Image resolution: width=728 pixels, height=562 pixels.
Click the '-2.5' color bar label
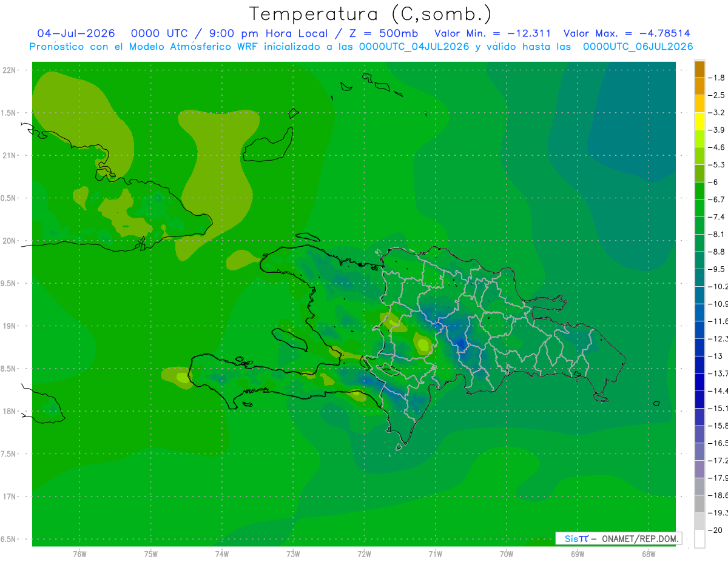[x=716, y=95]
